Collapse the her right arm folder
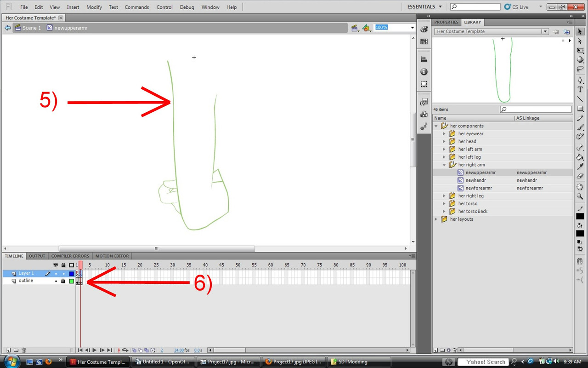This screenshot has width=588, height=368. click(444, 165)
